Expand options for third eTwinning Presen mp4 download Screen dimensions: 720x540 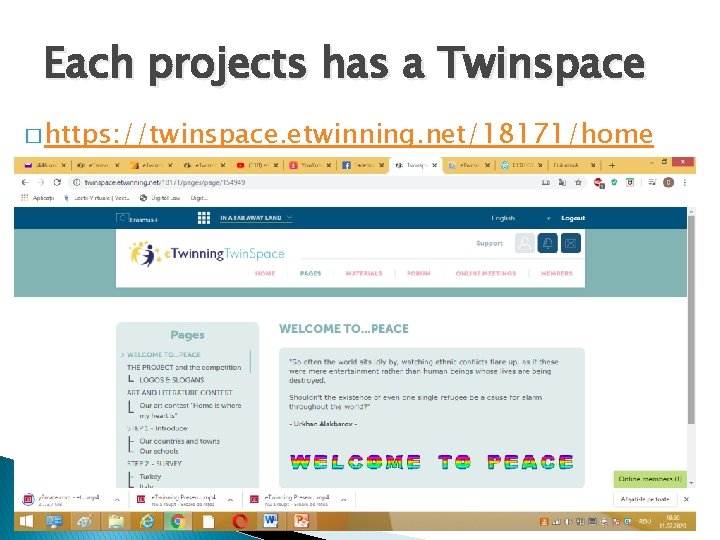tap(343, 500)
